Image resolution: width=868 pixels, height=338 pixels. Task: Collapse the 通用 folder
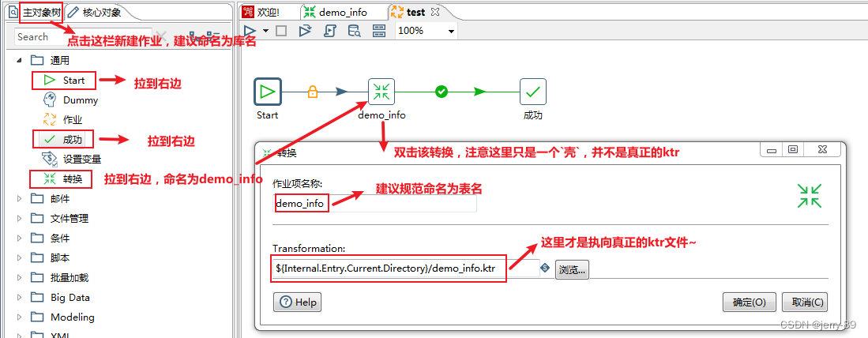20,60
